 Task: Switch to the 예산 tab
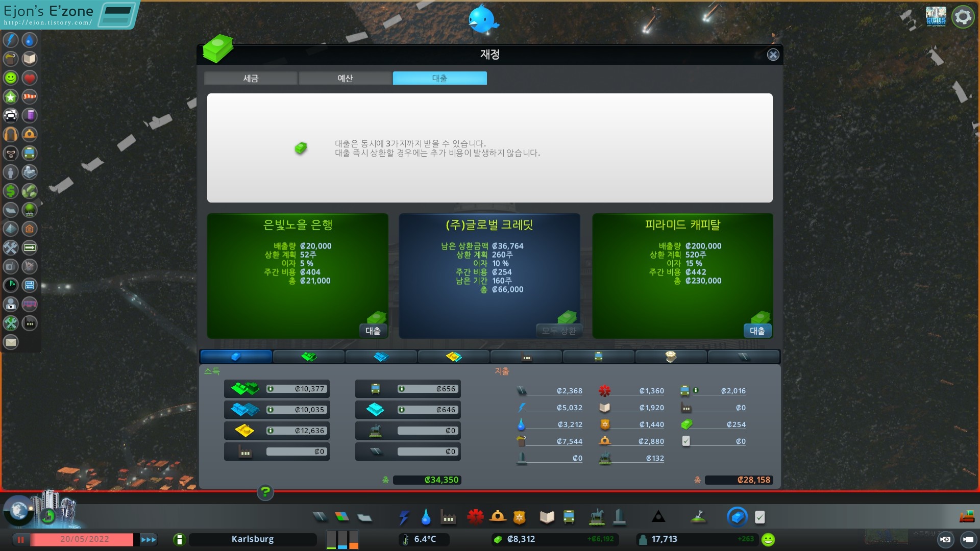[345, 78]
